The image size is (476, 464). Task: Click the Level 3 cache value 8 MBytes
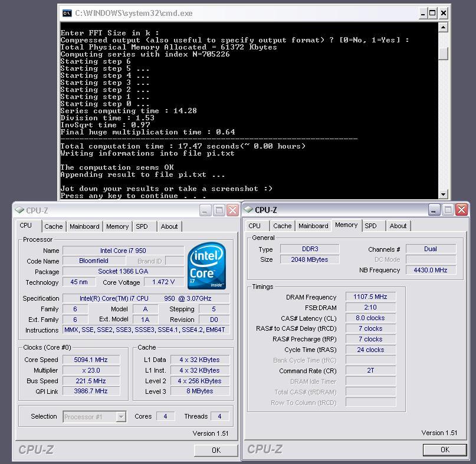click(200, 391)
